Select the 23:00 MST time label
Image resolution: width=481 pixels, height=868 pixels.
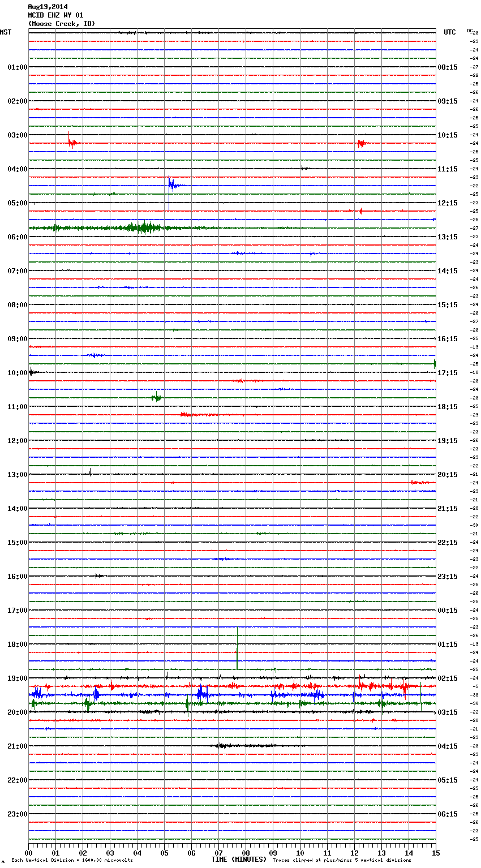click(18, 814)
